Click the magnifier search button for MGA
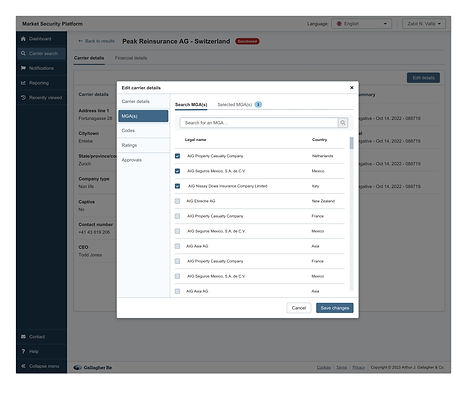This screenshot has height=399, width=475. coord(343,123)
